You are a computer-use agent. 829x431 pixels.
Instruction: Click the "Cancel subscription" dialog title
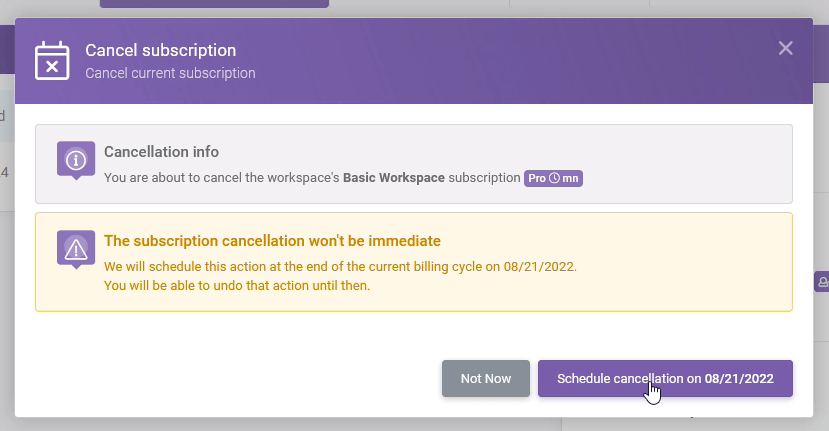click(160, 50)
